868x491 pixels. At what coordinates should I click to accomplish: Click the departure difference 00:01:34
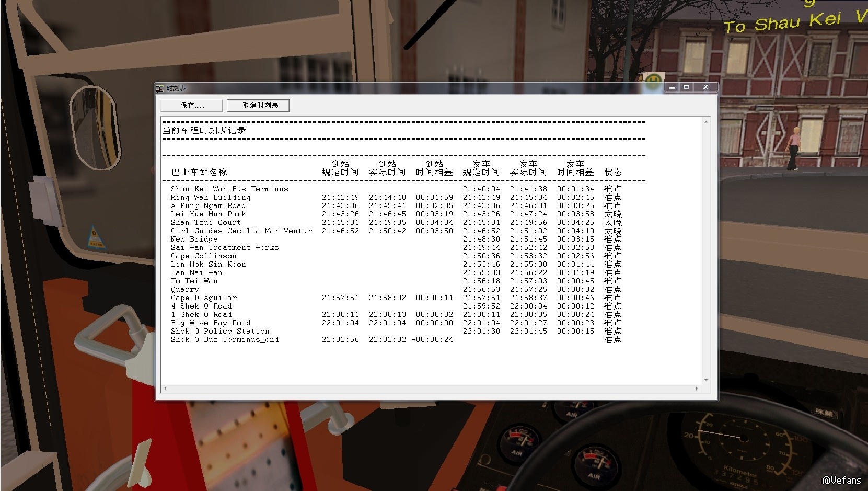click(x=575, y=189)
